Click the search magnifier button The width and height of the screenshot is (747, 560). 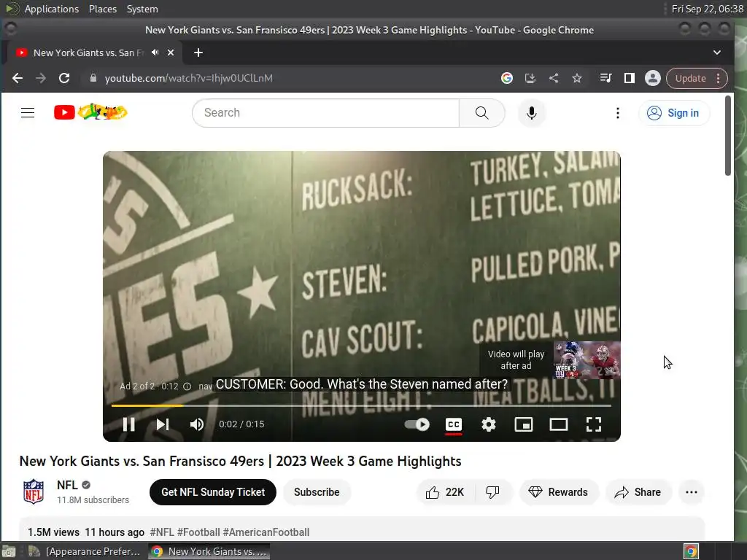(481, 113)
